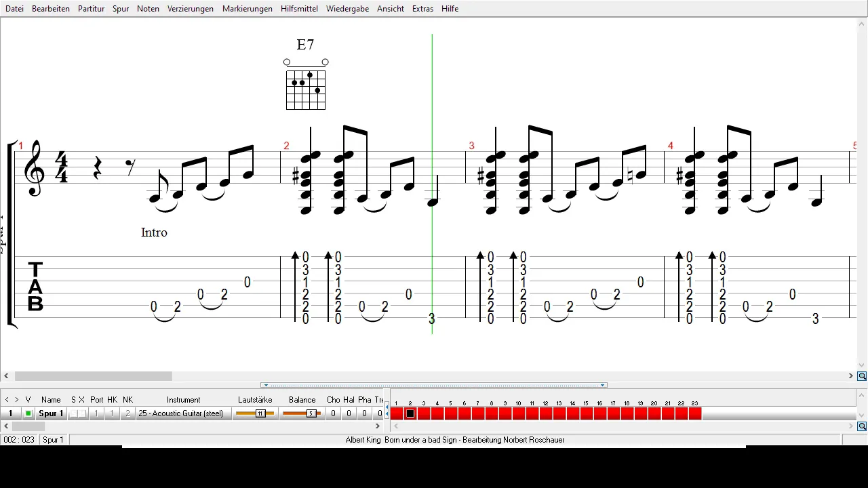Click the E7 chord diagram

[306, 85]
